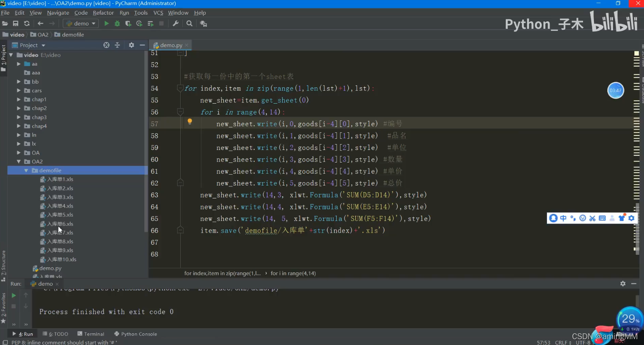Click the UTF-8 encoding status item
Screen dimensions: 644x345
tap(583, 342)
